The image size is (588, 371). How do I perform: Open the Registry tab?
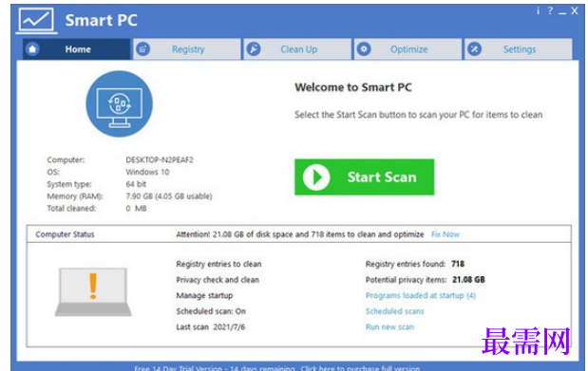[187, 49]
